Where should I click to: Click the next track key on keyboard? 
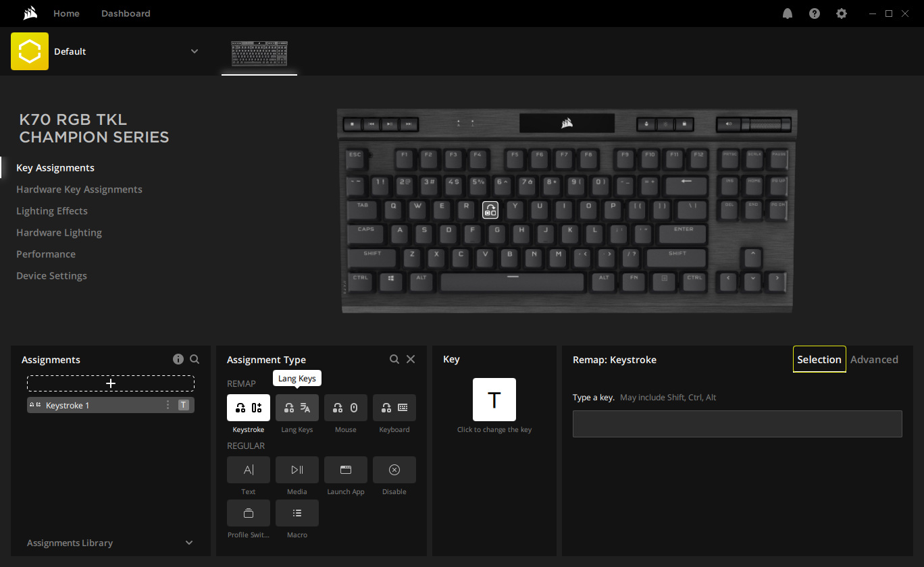409,124
